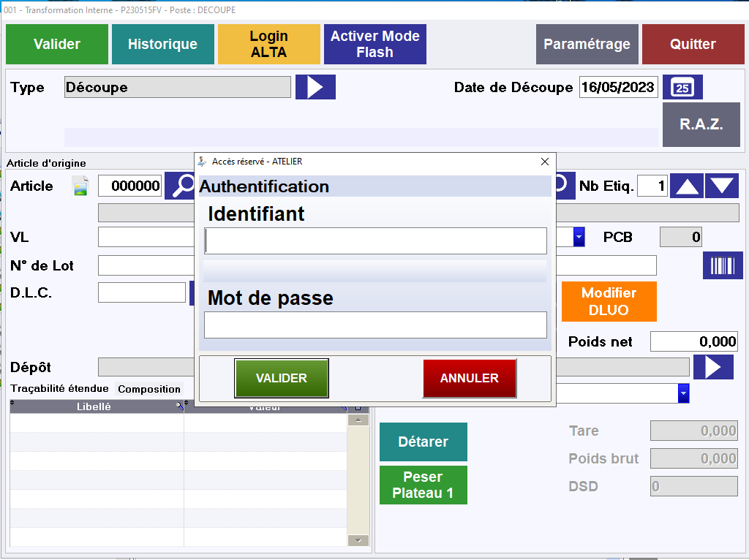This screenshot has width=749, height=560.
Task: Focus the Mot de passe field
Action: [375, 325]
